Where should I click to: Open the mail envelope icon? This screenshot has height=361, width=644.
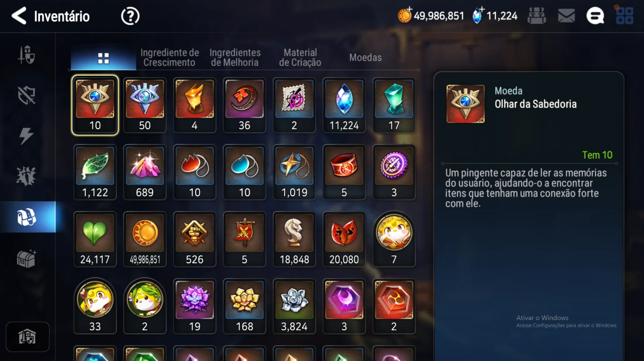pos(566,16)
